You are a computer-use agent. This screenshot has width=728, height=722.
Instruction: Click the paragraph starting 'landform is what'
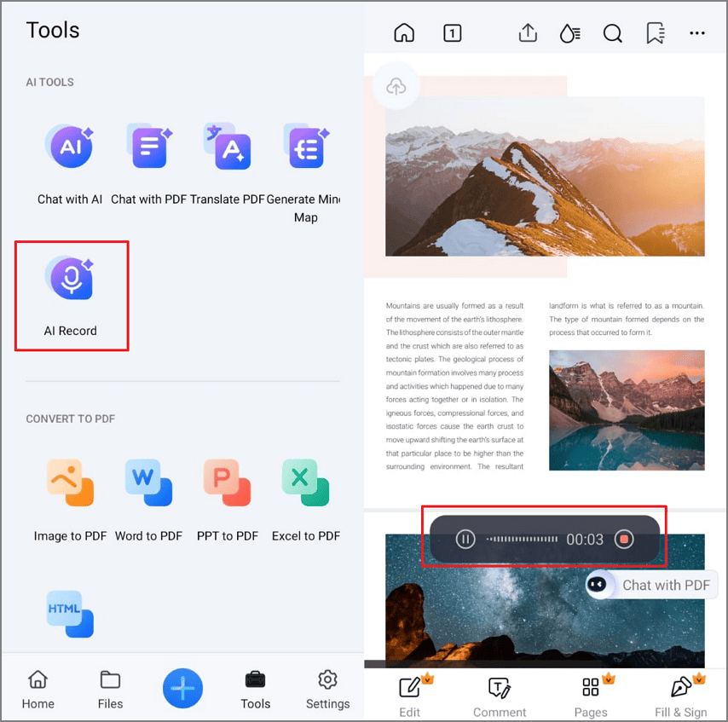coord(627,319)
